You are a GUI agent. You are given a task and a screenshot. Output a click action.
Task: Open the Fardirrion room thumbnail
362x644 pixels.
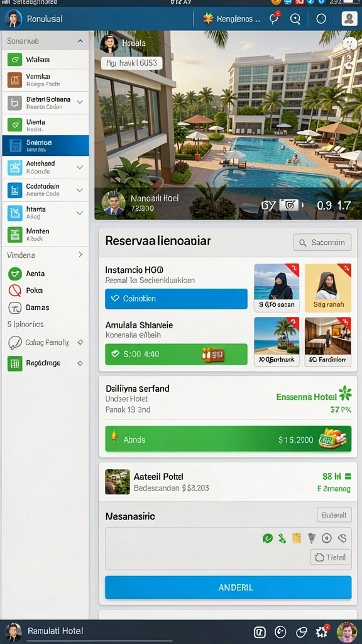point(328,341)
